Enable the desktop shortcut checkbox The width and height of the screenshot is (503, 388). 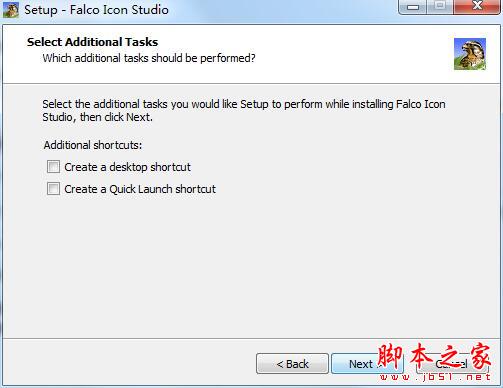coord(53,167)
